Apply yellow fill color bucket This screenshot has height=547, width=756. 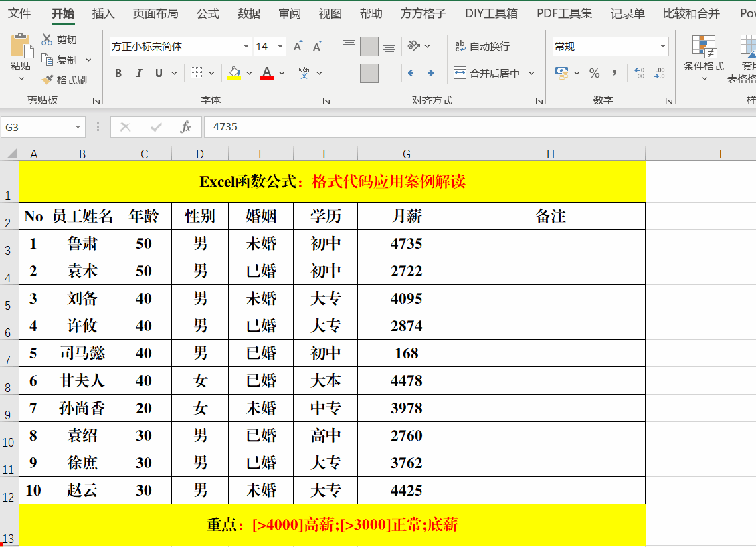click(234, 73)
